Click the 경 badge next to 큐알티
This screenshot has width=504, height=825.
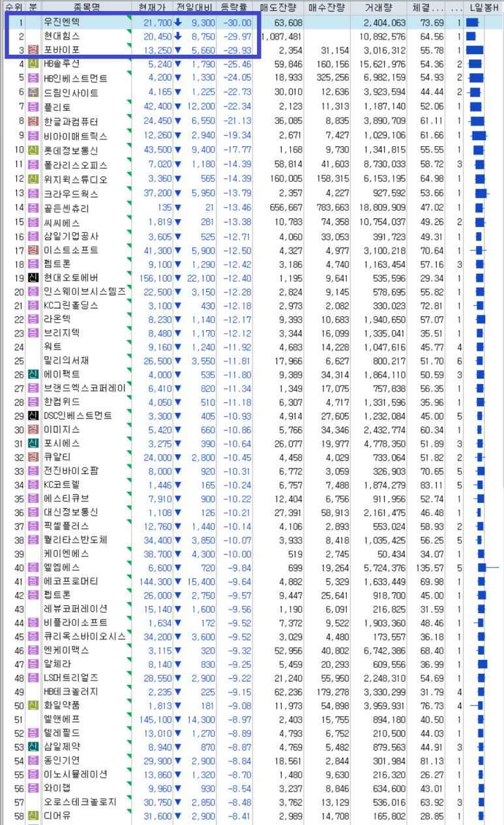pos(33,457)
